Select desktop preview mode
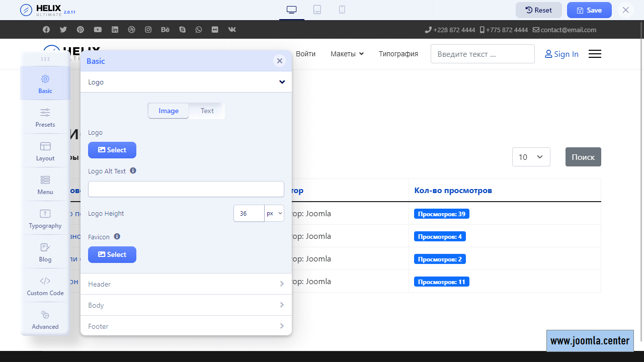 click(292, 10)
